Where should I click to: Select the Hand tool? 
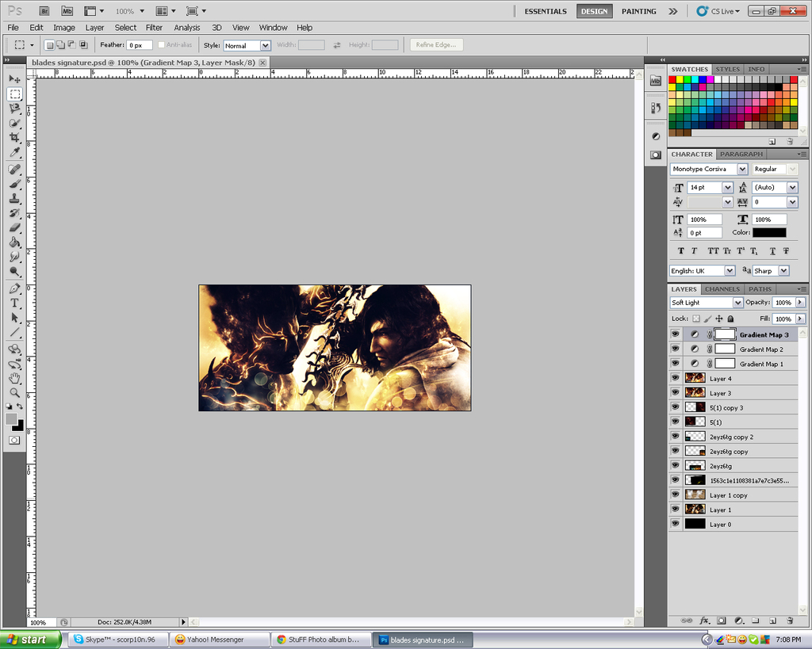pos(14,378)
